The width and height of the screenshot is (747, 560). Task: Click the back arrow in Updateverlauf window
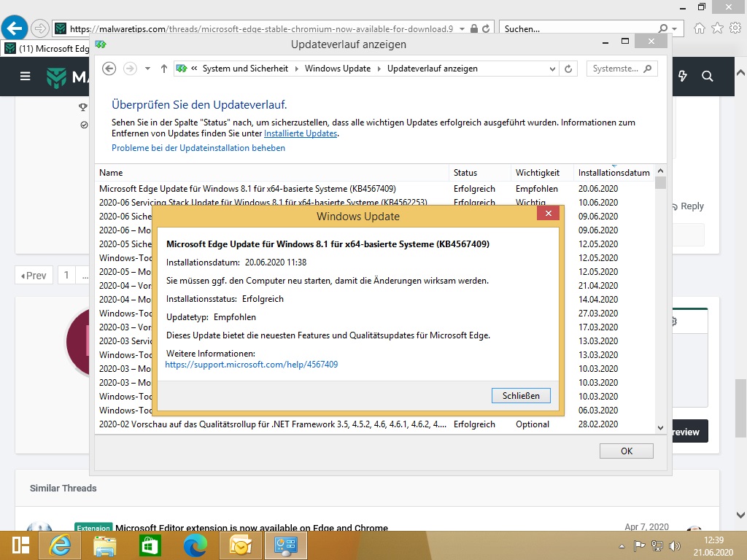(x=109, y=69)
